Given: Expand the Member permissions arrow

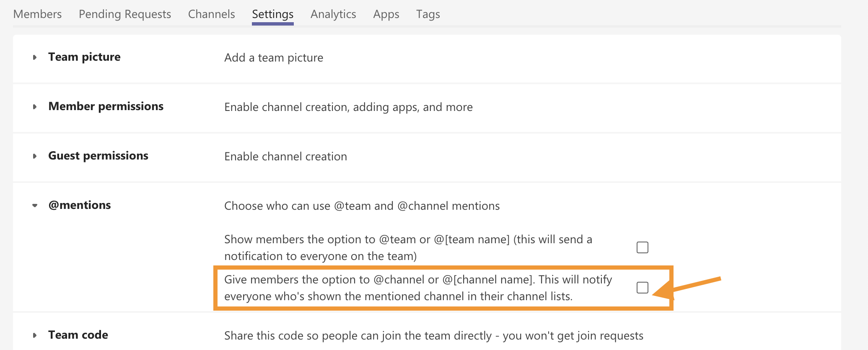Looking at the screenshot, I should 35,107.
